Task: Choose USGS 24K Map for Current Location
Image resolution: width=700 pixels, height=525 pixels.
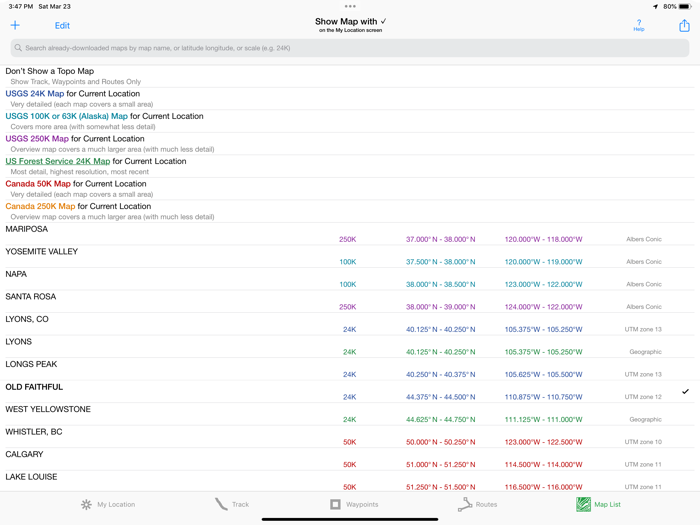Action: click(x=350, y=99)
